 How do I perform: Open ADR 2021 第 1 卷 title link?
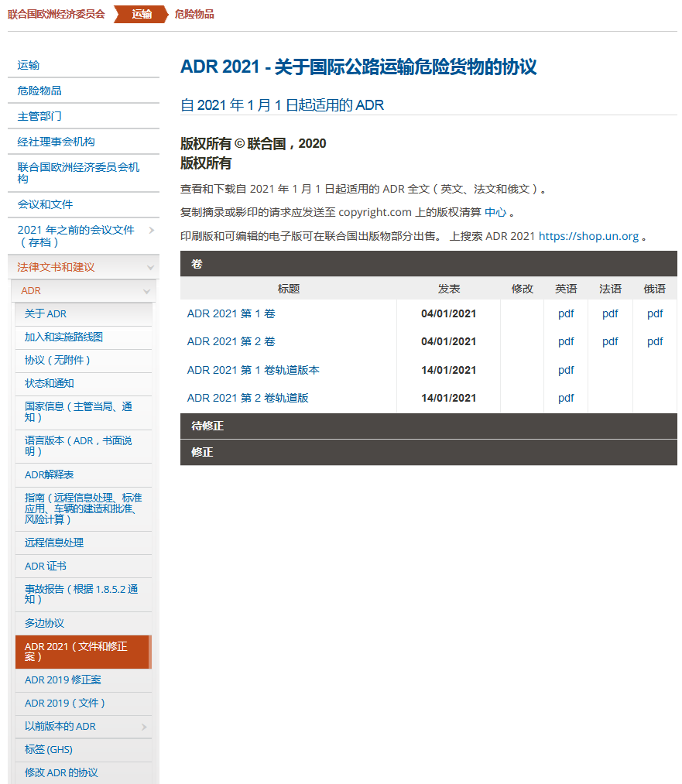click(231, 313)
